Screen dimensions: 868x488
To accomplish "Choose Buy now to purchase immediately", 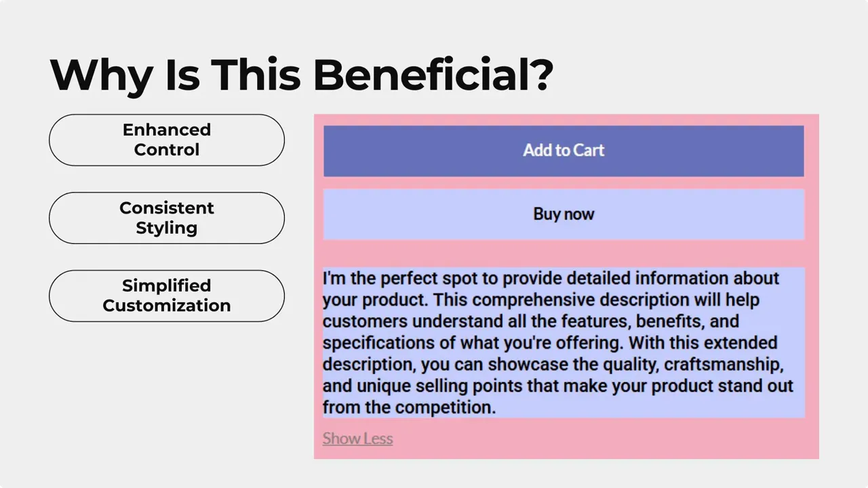I will tap(564, 214).
